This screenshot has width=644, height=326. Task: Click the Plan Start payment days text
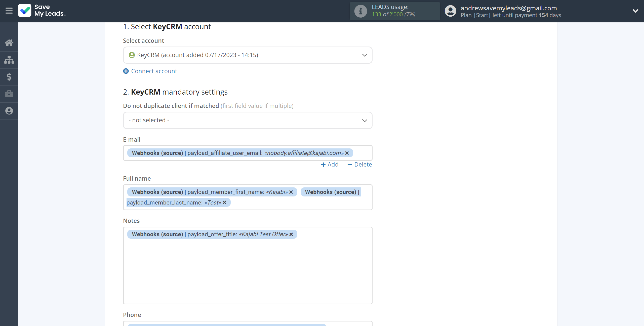[x=511, y=15]
